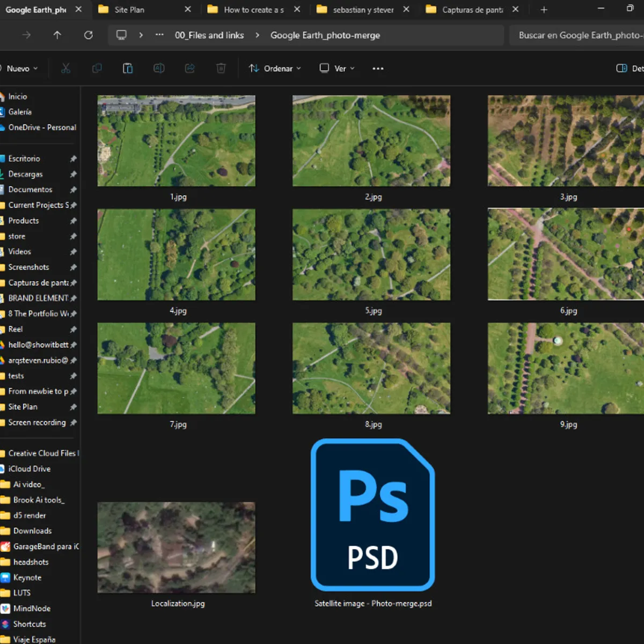Navigate to 00_Files and links in breadcrumb
Viewport: 644px width, 644px height.
coord(210,35)
